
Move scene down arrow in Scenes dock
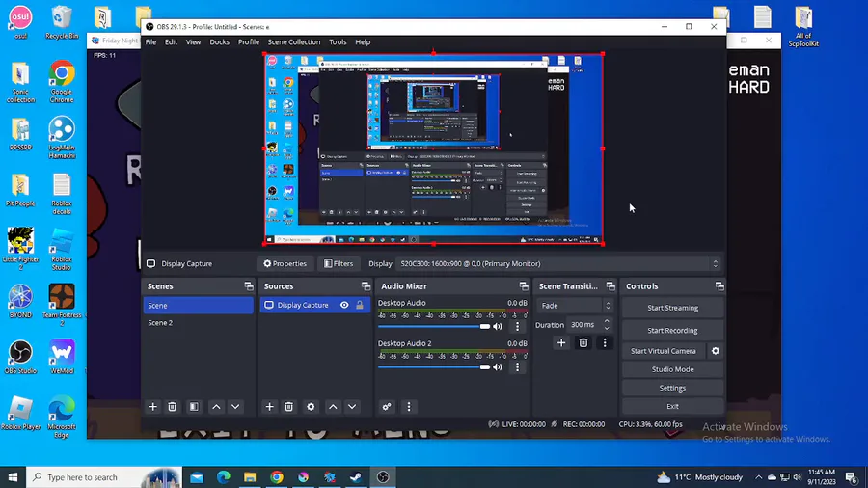(235, 407)
